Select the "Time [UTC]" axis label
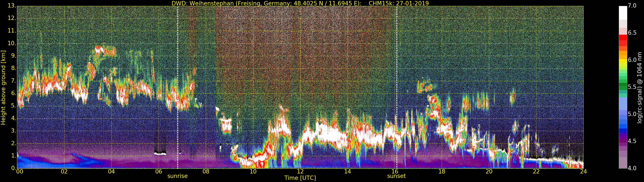Viewport: 644px width, 182px height. [300, 178]
